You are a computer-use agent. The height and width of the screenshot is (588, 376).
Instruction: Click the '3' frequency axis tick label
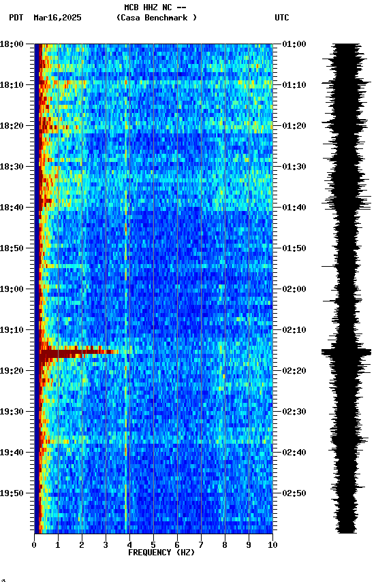pos(106,545)
